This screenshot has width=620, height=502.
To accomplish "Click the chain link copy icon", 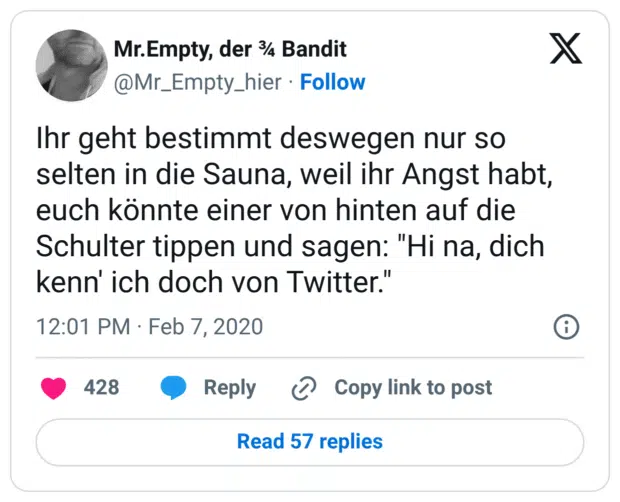I will [x=303, y=388].
